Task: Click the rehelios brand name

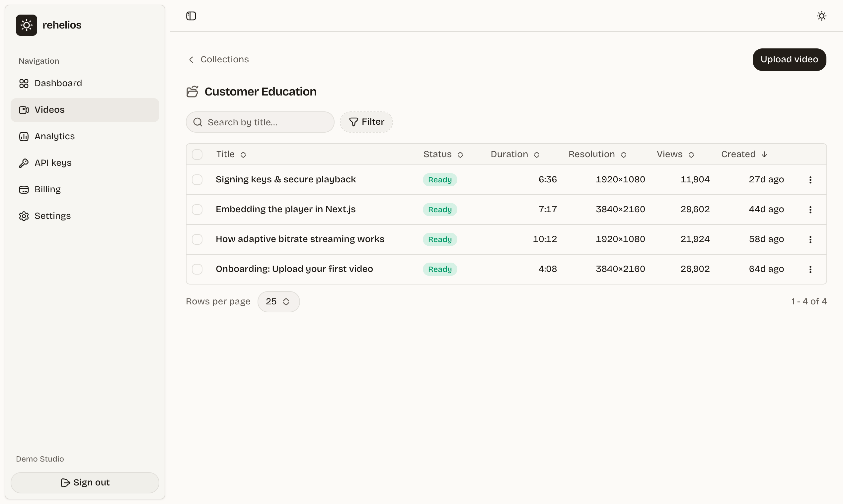Action: coord(62,25)
